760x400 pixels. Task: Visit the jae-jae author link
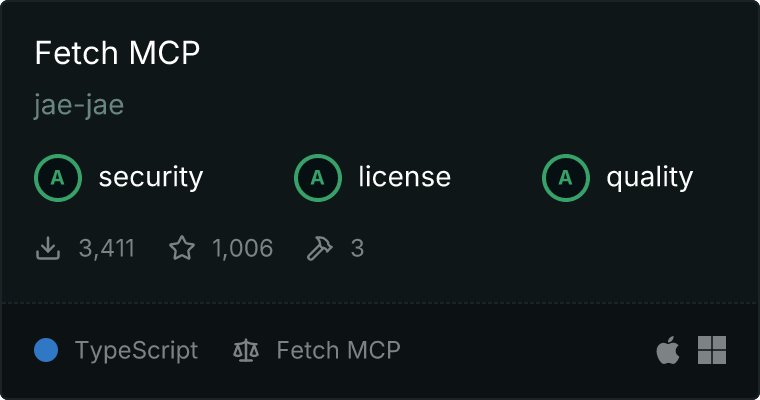click(x=79, y=105)
